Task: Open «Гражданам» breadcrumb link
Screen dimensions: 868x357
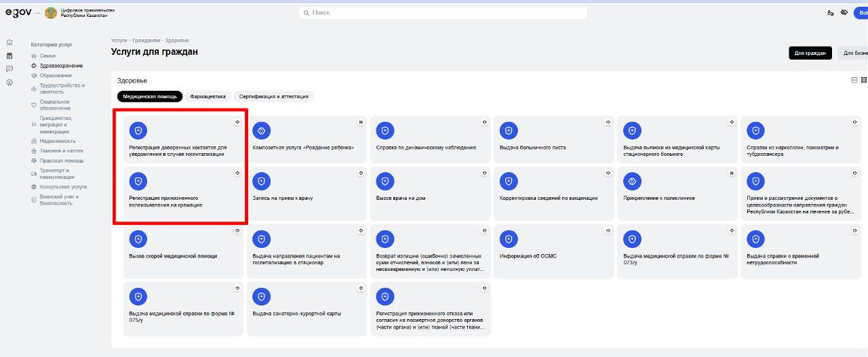Action: 147,41
